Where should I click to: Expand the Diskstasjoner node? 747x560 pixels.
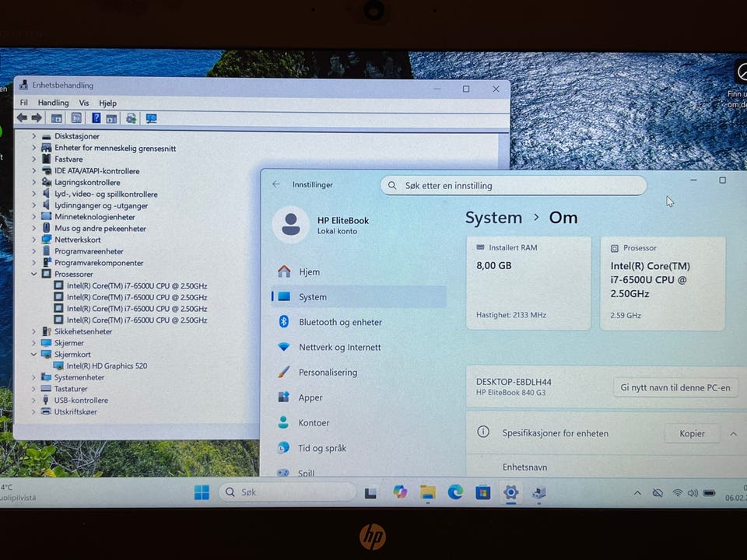point(33,136)
